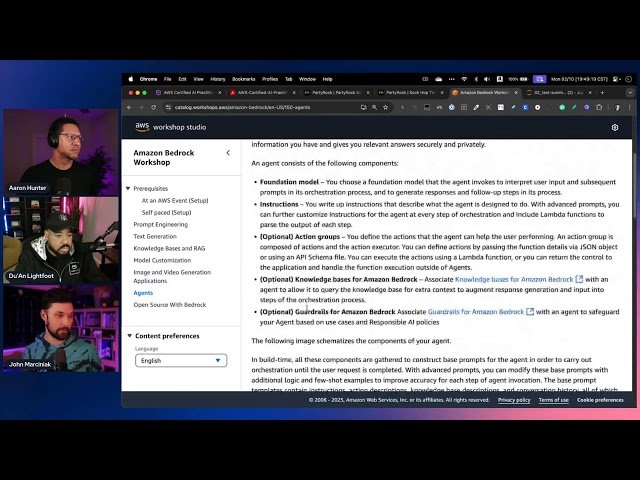Open the workshop studio settings gear
The width and height of the screenshot is (640, 480).
pos(615,127)
